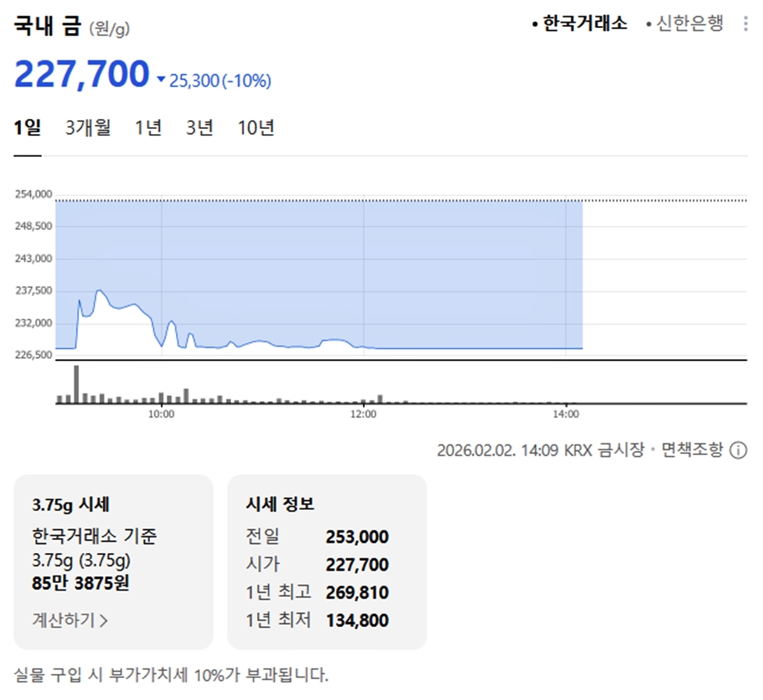
Task: Click the blue down-triangle price change indicator
Action: [161, 80]
